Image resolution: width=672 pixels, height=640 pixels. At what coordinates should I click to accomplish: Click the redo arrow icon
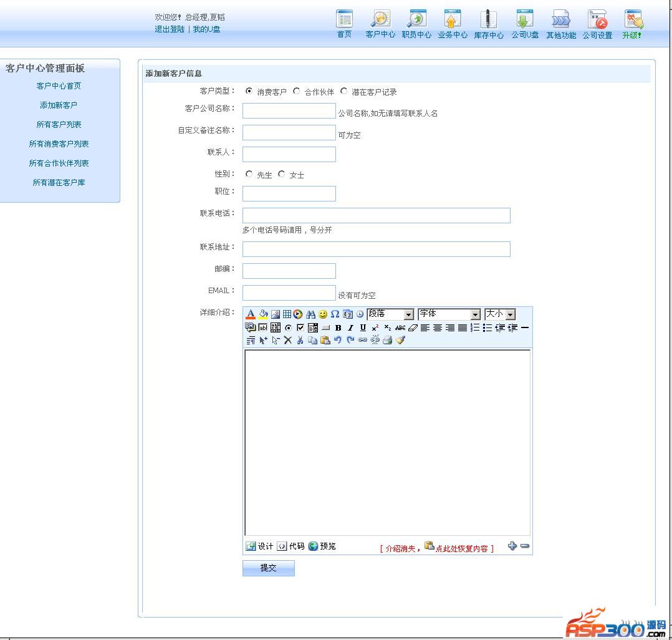[x=350, y=340]
